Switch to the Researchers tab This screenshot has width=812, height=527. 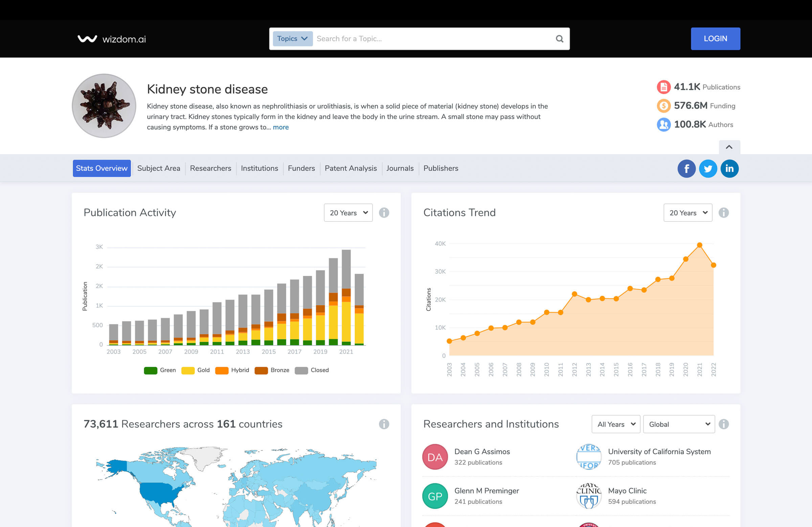point(210,168)
